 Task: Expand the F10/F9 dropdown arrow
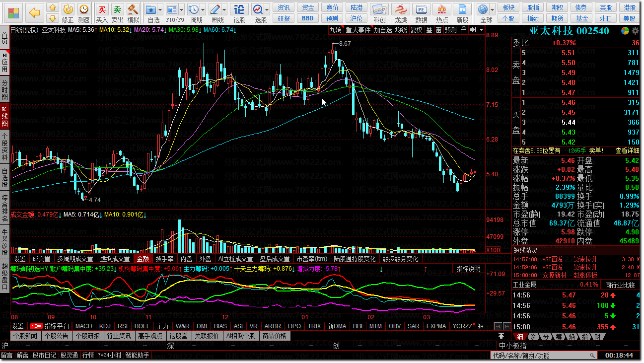(181, 9)
